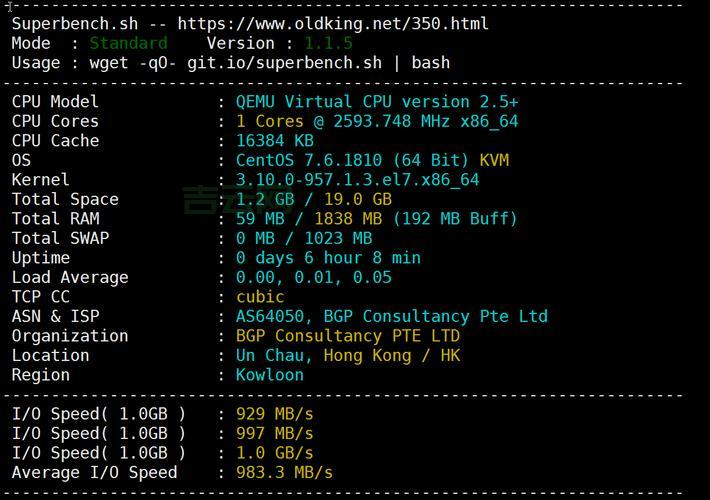The image size is (710, 500).
Task: Click the Kowloon region value
Action: coord(270,375)
